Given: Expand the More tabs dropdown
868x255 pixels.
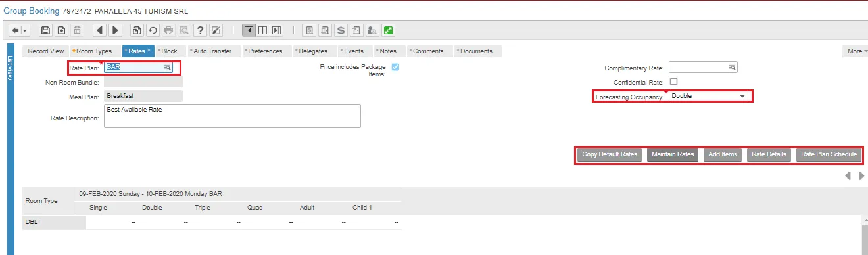Looking at the screenshot, I should 855,51.
